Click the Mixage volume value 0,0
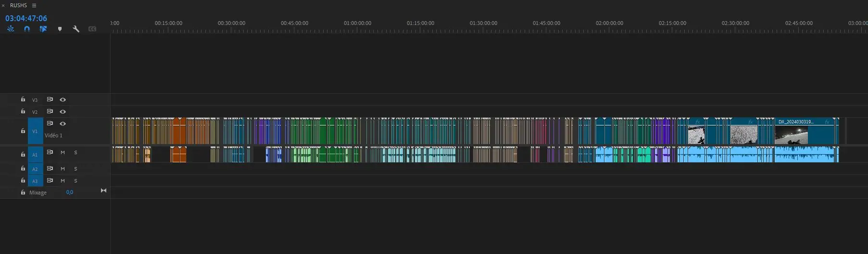Image resolution: width=868 pixels, height=254 pixels. 70,192
